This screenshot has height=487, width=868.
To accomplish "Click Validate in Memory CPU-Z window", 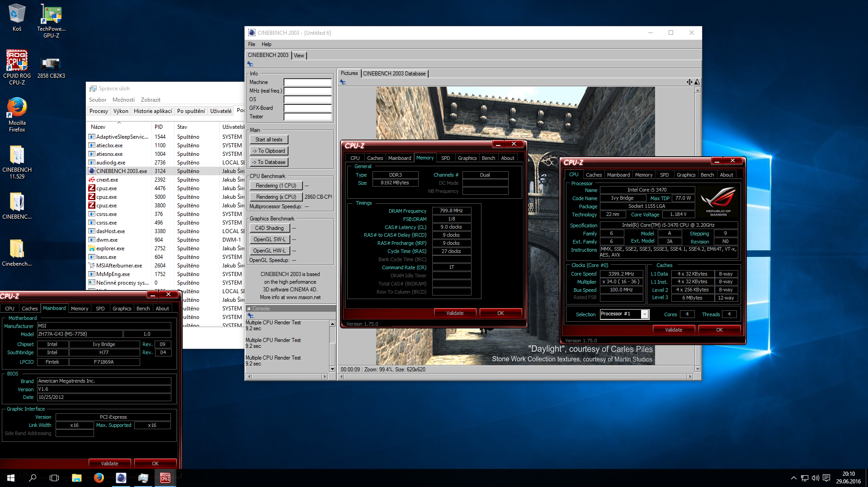I will coord(455,313).
